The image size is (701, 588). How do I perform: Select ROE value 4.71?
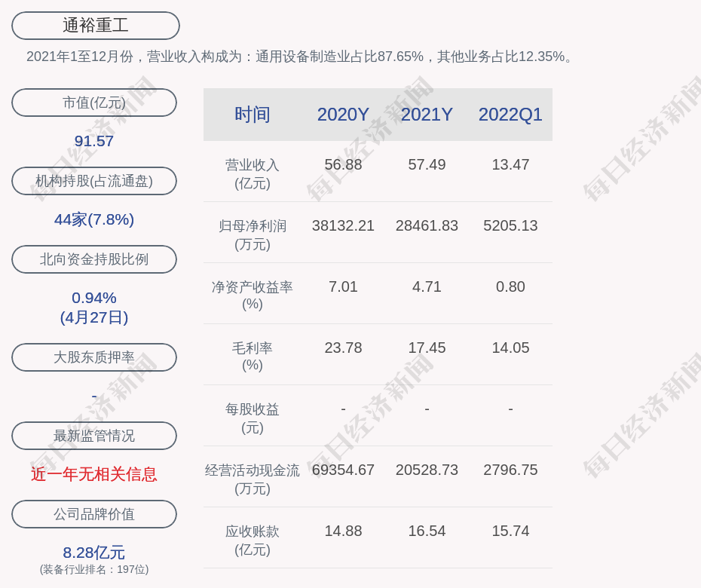[x=427, y=286]
